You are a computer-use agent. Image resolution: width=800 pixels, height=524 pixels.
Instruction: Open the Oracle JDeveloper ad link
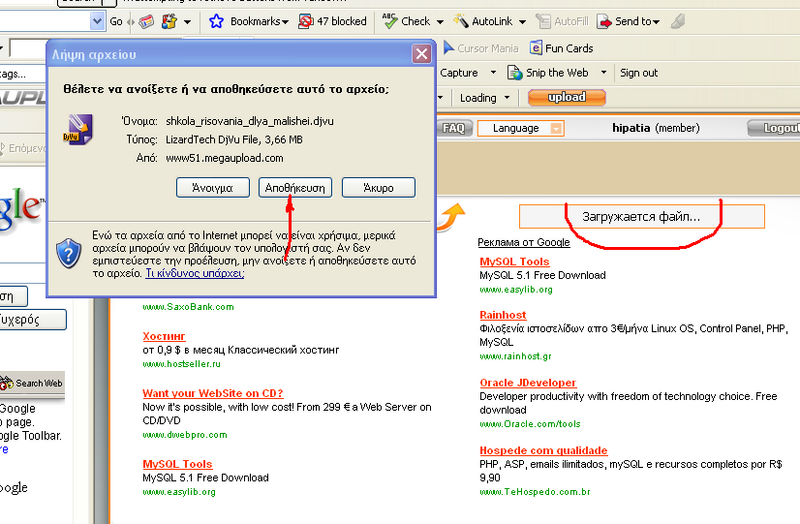pyautogui.click(x=528, y=383)
